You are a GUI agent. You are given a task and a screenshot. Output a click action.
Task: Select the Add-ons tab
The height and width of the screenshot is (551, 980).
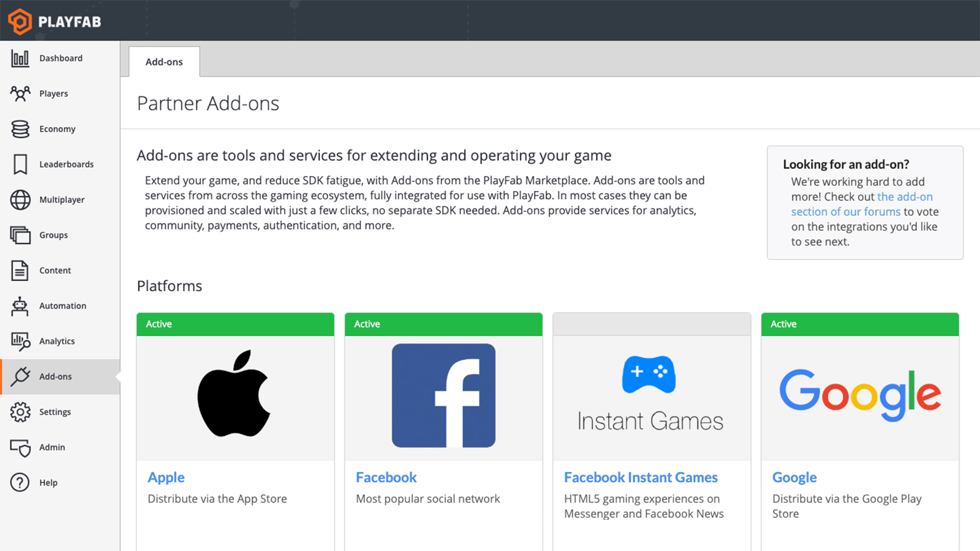point(164,62)
